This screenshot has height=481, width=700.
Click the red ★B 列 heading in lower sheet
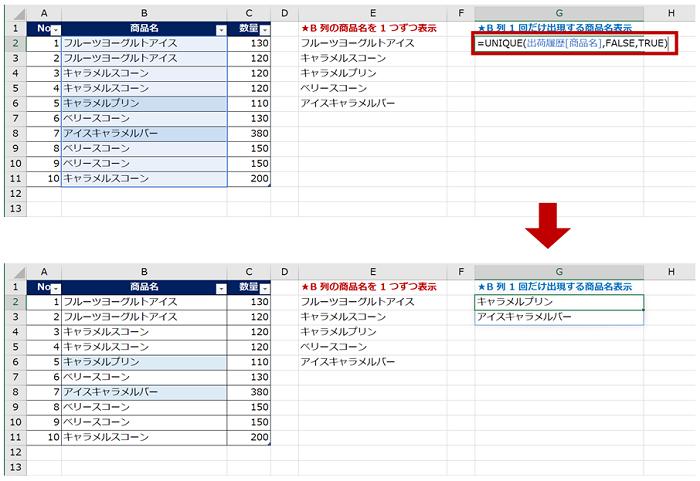[x=369, y=287]
